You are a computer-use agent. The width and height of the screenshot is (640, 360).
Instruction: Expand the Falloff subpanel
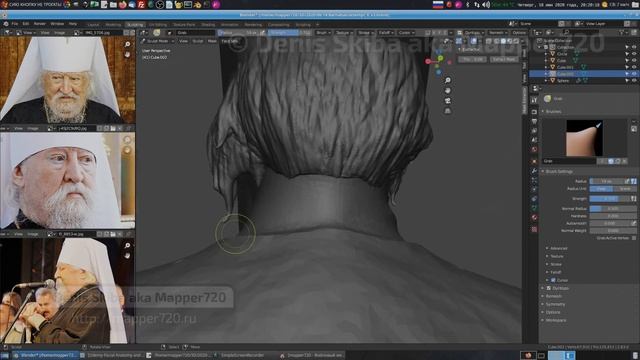coord(556,272)
